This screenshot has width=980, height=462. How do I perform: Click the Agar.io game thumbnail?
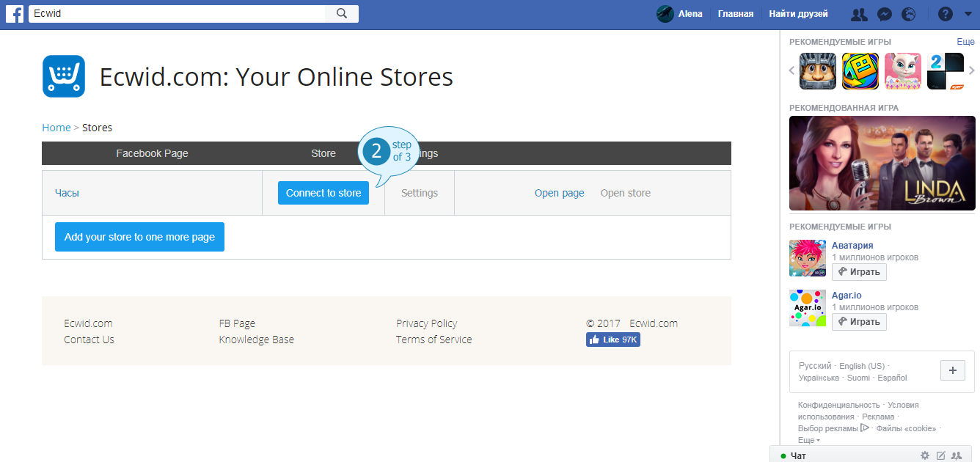pyautogui.click(x=808, y=308)
